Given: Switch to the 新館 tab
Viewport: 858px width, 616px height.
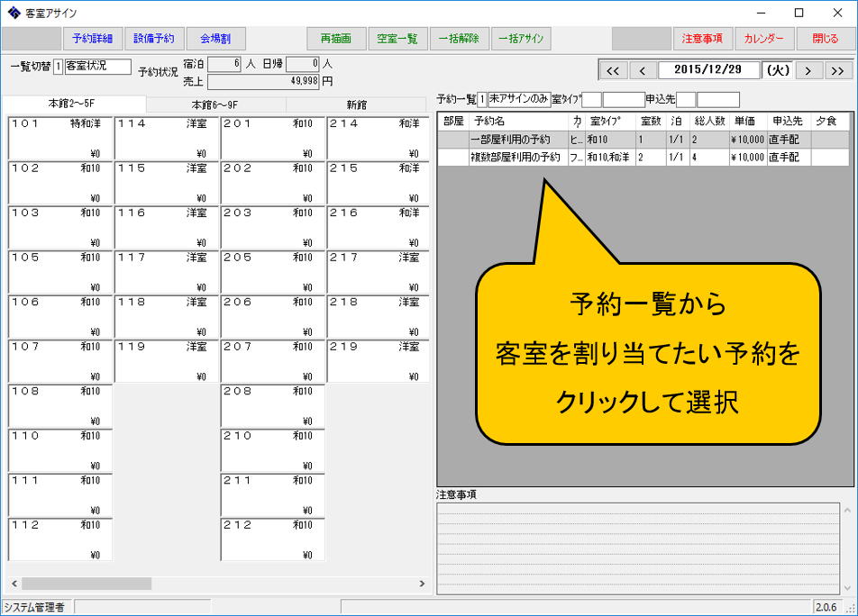Looking at the screenshot, I should (356, 104).
